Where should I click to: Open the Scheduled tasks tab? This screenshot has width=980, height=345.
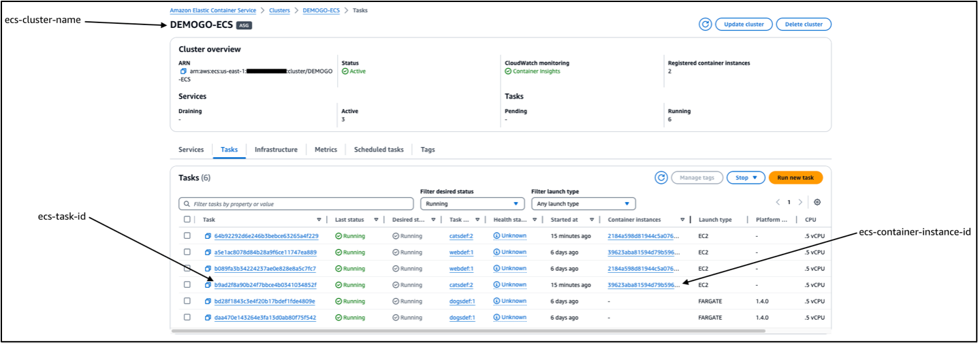[379, 150]
